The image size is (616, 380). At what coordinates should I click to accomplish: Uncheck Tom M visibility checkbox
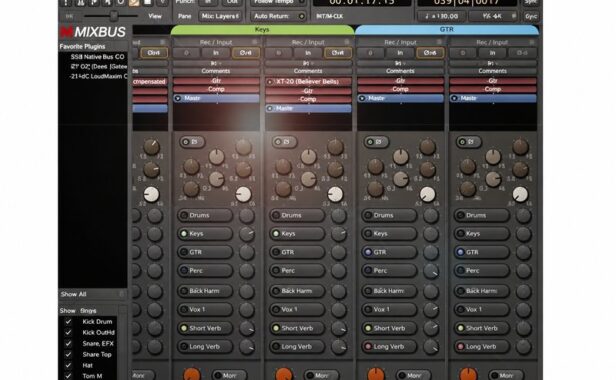point(68,376)
